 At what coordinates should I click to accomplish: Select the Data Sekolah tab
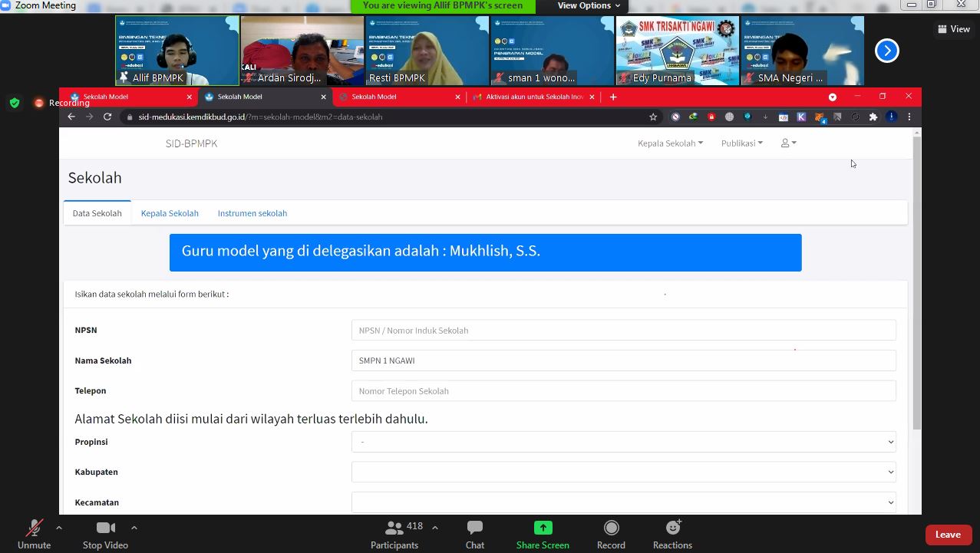(97, 213)
